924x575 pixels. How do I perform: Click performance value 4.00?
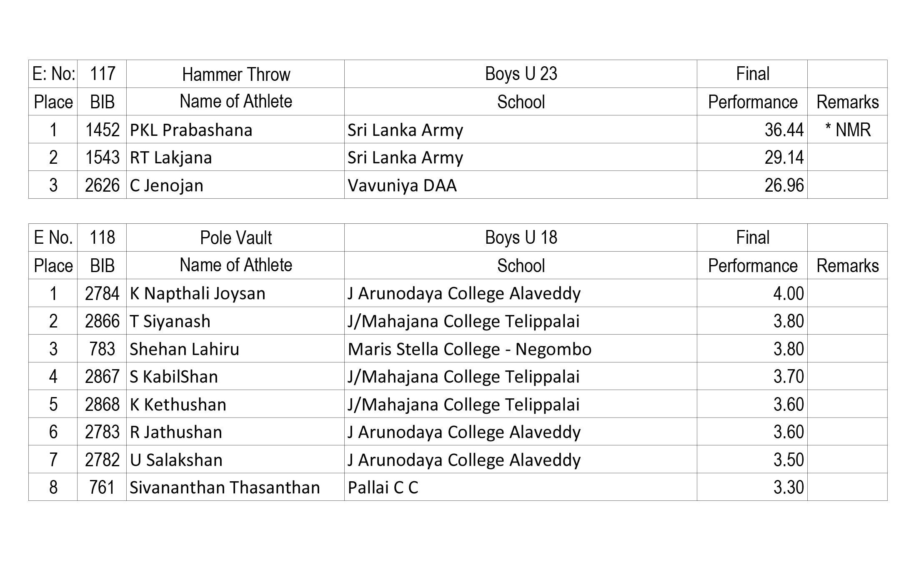pyautogui.click(x=788, y=293)
